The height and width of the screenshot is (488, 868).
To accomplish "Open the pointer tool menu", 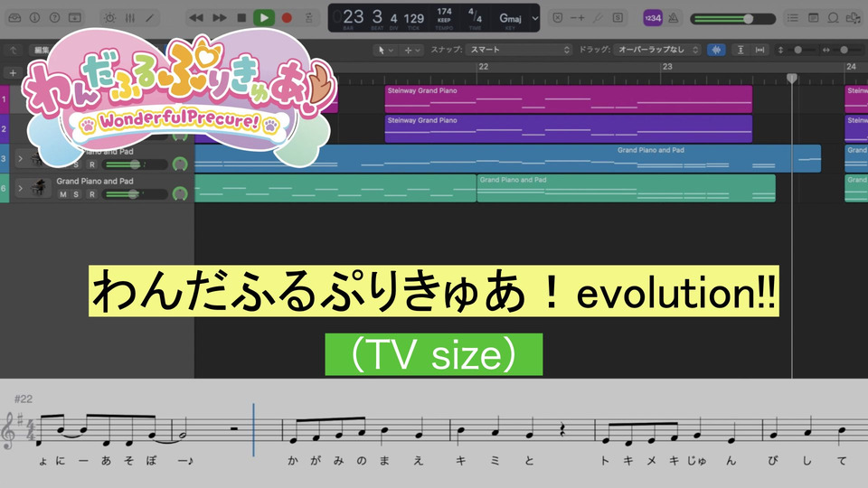I will point(385,50).
